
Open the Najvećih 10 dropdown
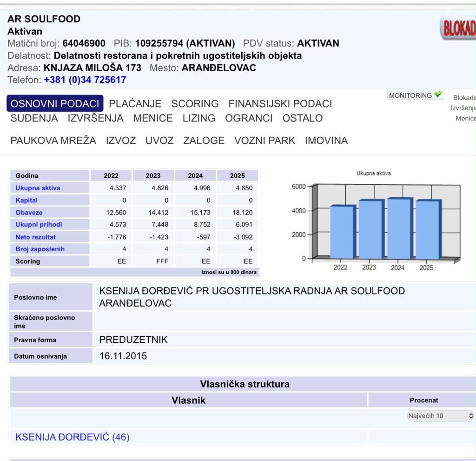[x=440, y=416]
